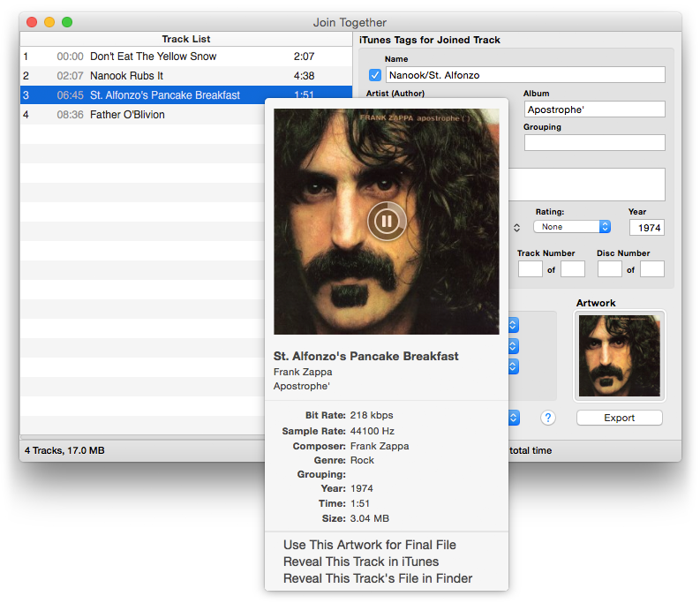Open help with the question mark button
Screen dimensions: 700x611
click(548, 418)
